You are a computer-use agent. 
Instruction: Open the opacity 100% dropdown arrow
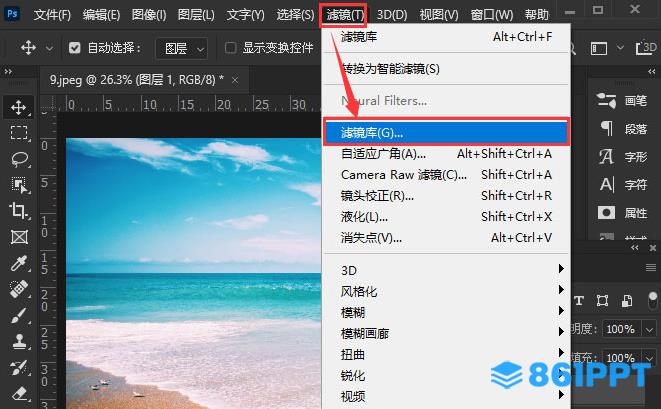[649, 329]
